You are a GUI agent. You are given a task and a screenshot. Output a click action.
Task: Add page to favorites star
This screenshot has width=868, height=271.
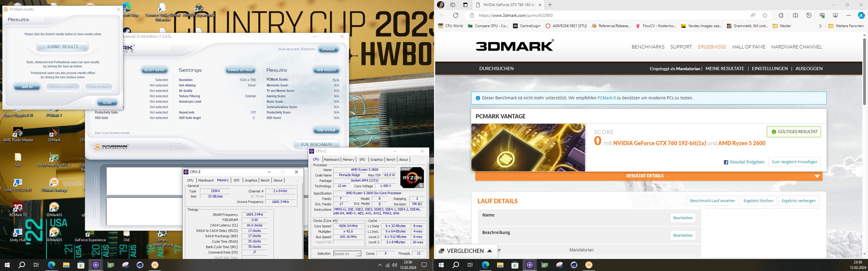click(x=765, y=15)
